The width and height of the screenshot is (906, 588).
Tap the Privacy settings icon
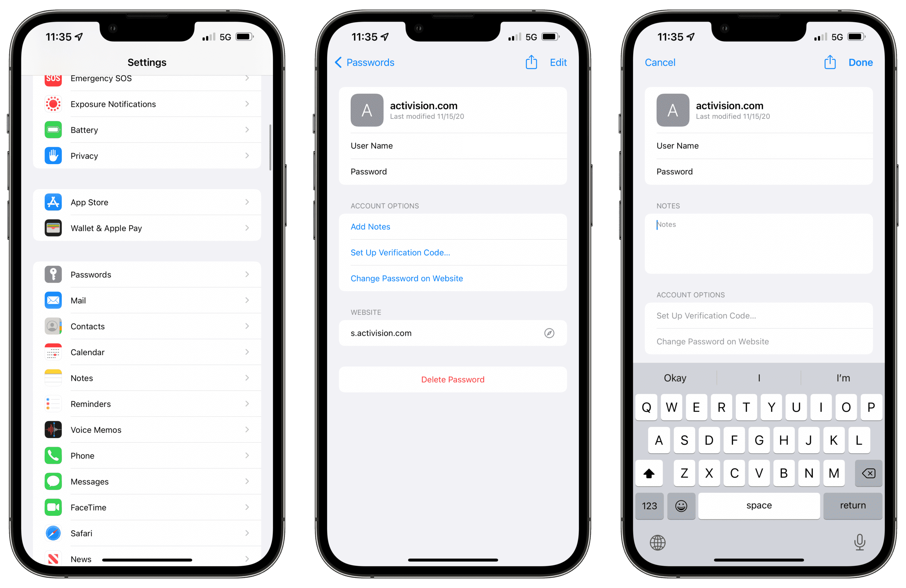53,156
